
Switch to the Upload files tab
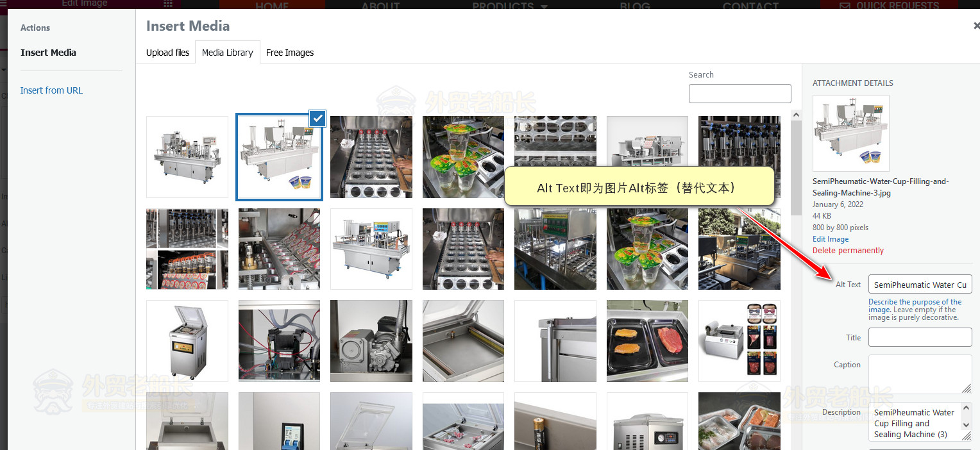pyautogui.click(x=167, y=53)
